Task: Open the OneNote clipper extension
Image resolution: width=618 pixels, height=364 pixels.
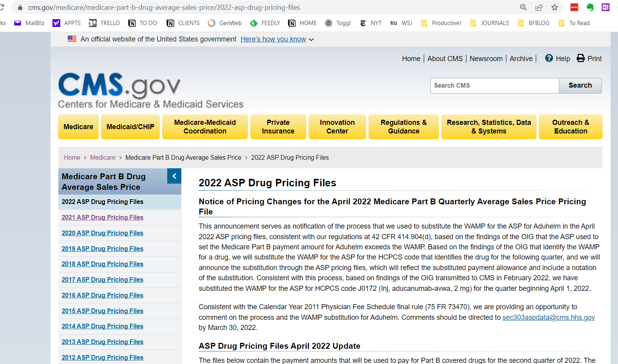Action: (605, 7)
